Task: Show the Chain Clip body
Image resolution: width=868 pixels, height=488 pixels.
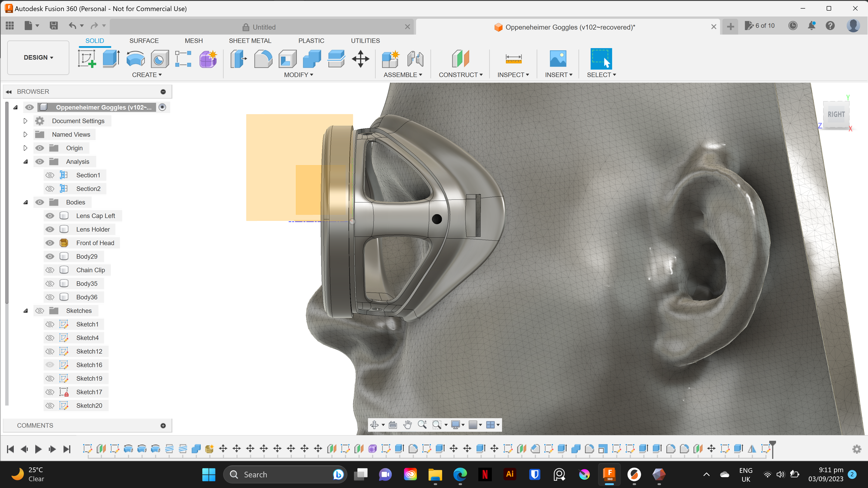Action: click(x=50, y=270)
